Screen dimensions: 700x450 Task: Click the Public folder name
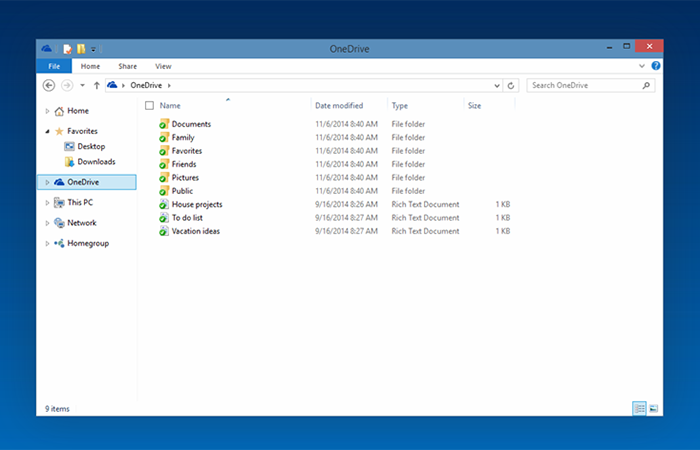(182, 191)
